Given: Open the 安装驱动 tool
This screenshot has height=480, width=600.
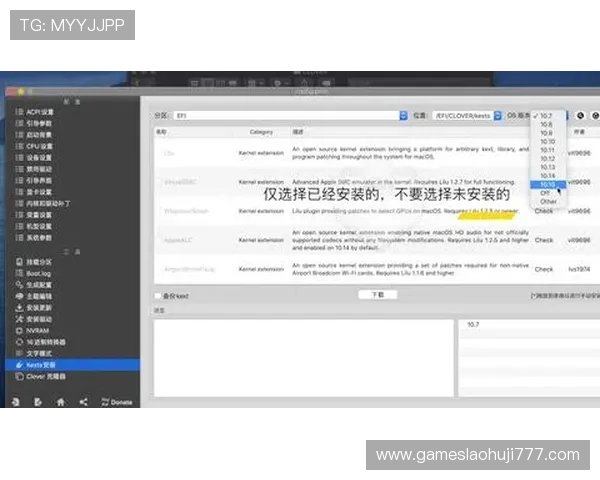Looking at the screenshot, I should [33, 319].
